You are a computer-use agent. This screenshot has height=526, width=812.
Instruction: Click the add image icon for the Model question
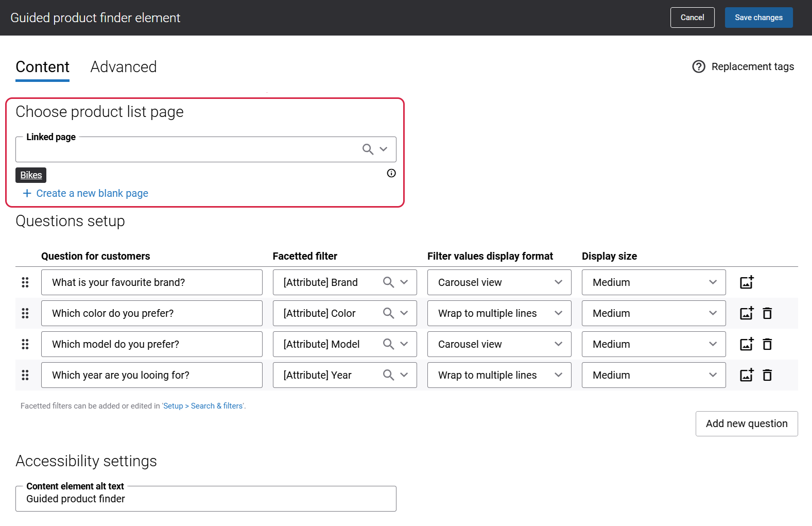coord(747,344)
